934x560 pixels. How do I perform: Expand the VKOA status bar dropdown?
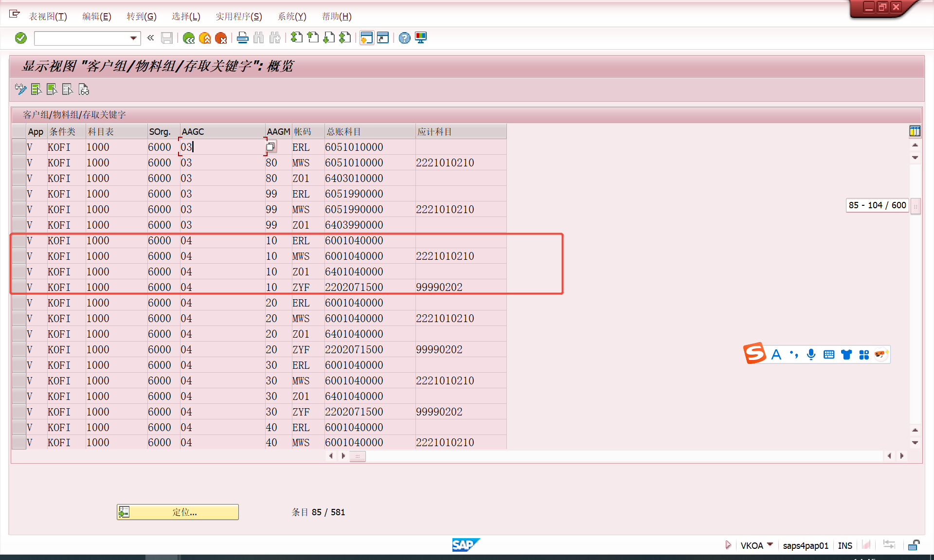770,545
